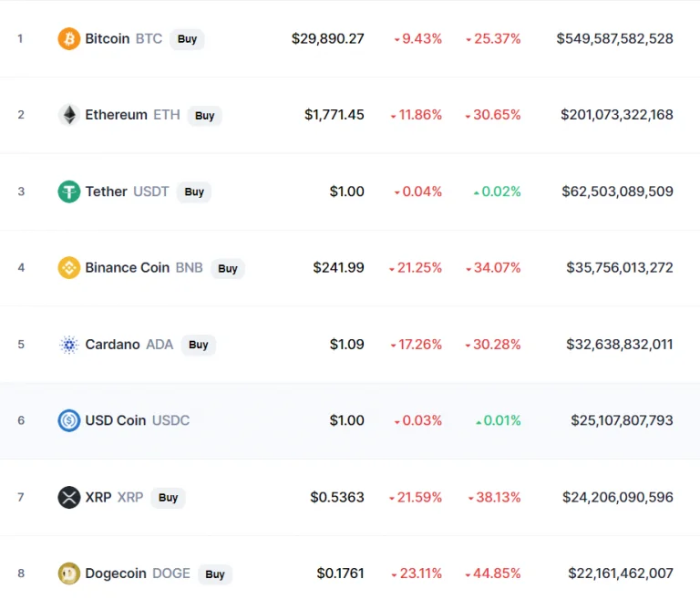The height and width of the screenshot is (610, 700).
Task: Click Buy next to Tether USDT
Action: pyautogui.click(x=194, y=192)
